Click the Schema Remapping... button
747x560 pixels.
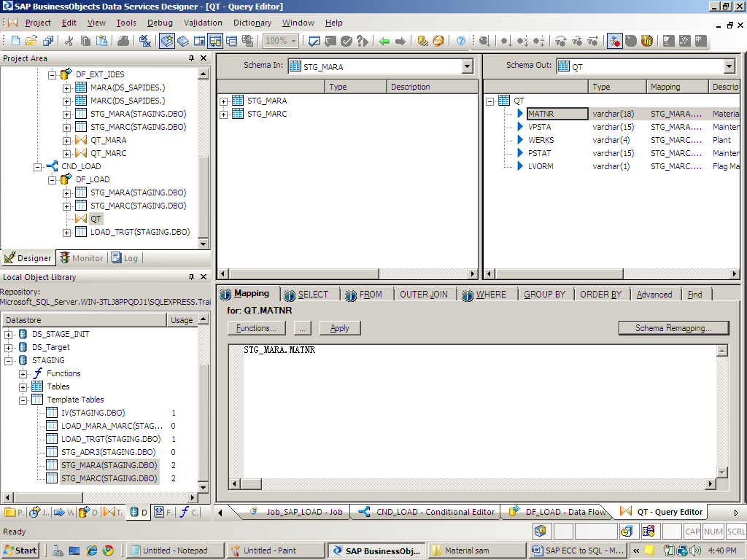point(673,328)
